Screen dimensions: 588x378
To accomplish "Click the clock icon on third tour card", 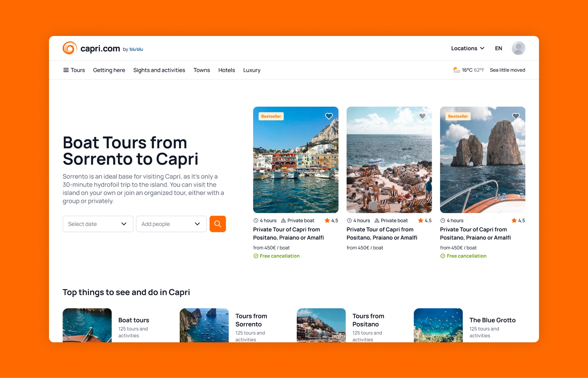I will (443, 221).
